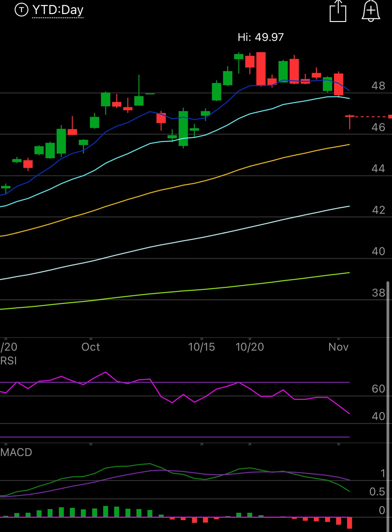Tap the circled T icon beside YTD:Day
This screenshot has width=392, height=532.
point(21,10)
